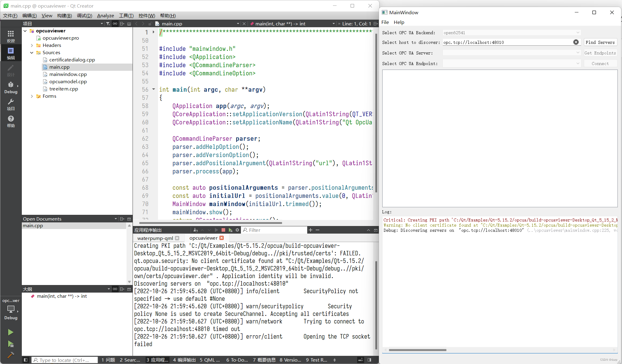The image size is (622, 364).
Task: Stop the running application with red square
Action: point(223,230)
